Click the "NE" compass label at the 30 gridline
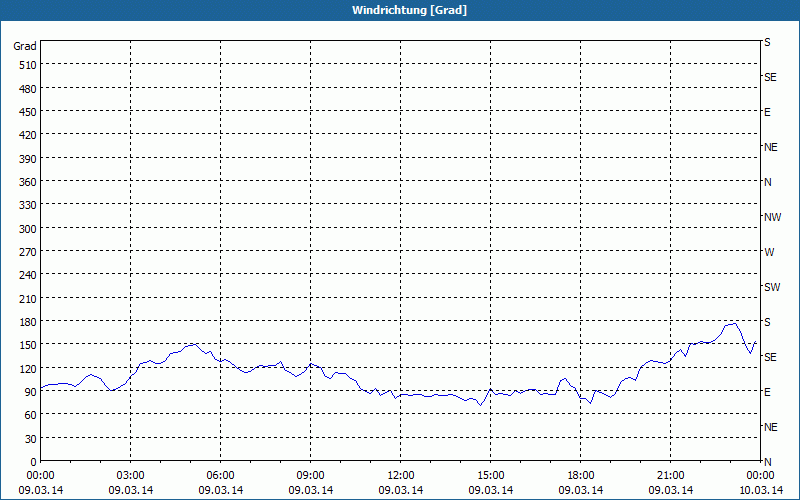Screen dimensions: 800x500 [x=771, y=427]
